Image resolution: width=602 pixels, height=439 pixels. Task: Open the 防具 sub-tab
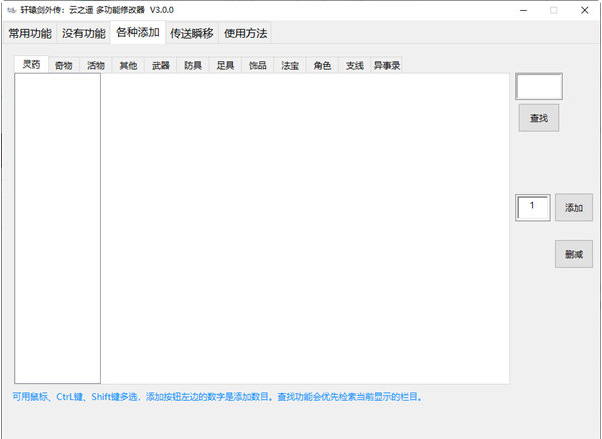coord(193,65)
